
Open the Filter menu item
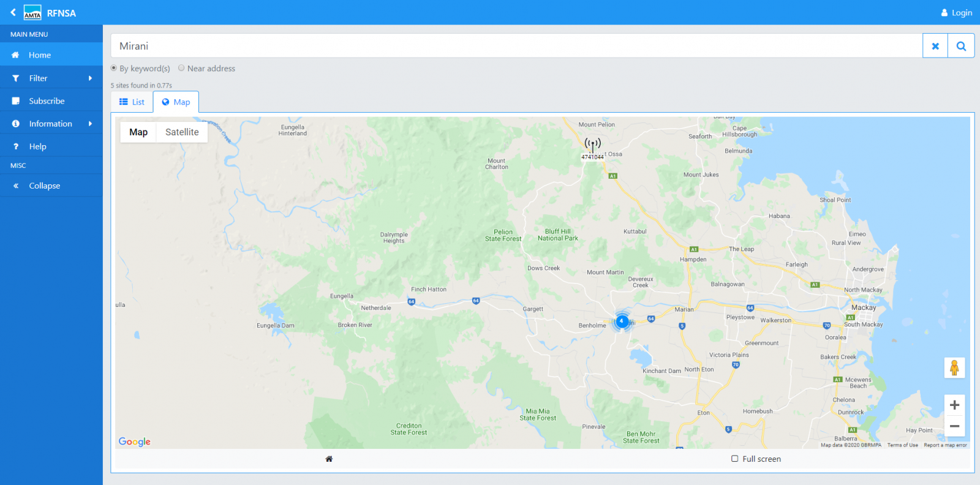point(51,78)
